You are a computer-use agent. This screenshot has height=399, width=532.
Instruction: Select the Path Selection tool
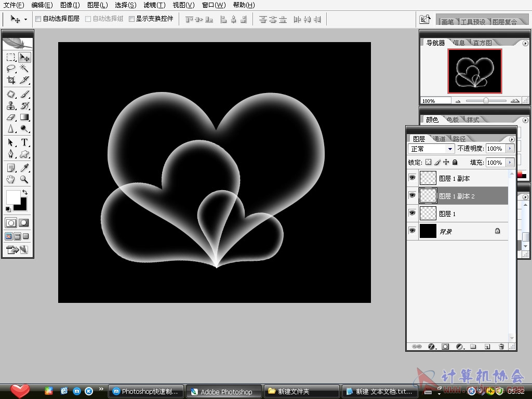coord(11,142)
